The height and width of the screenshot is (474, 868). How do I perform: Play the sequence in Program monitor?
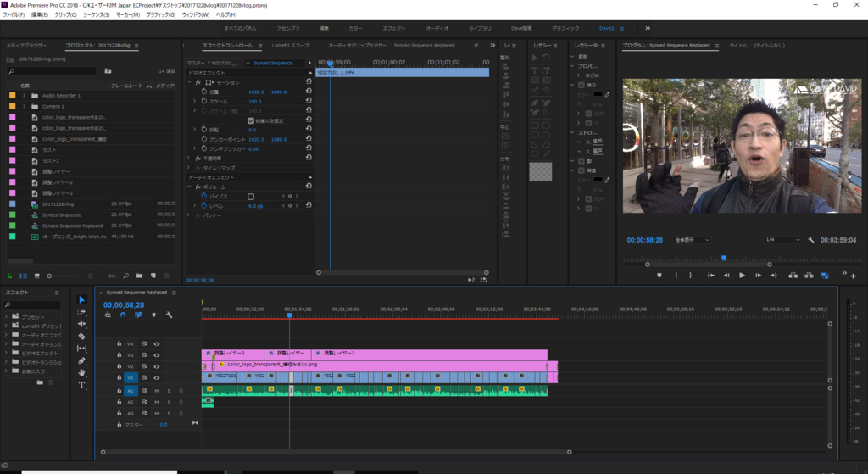[x=742, y=276]
